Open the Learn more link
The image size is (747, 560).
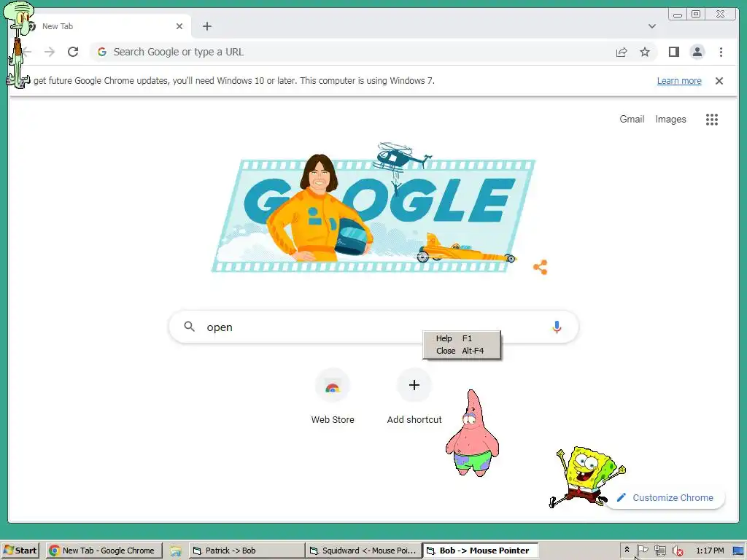tap(679, 81)
